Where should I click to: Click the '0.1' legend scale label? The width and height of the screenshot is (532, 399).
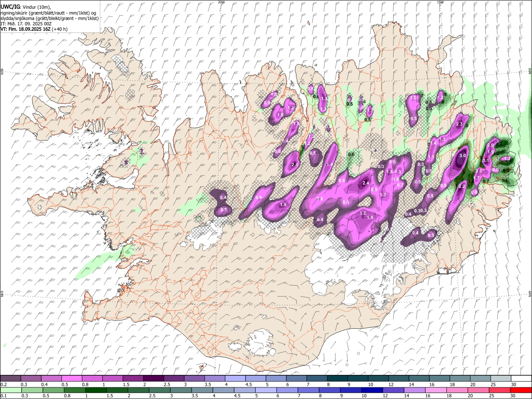3,396
